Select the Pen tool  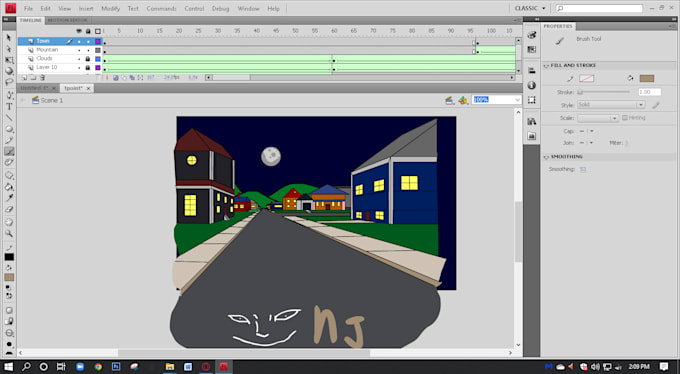point(9,95)
